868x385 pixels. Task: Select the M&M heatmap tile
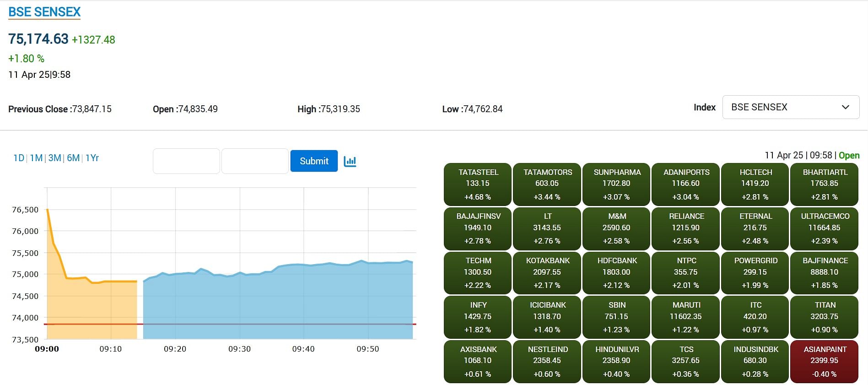coord(616,228)
